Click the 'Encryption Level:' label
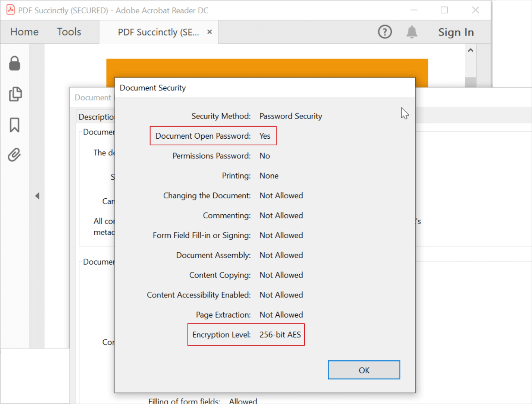This screenshot has width=532, height=404. [221, 335]
